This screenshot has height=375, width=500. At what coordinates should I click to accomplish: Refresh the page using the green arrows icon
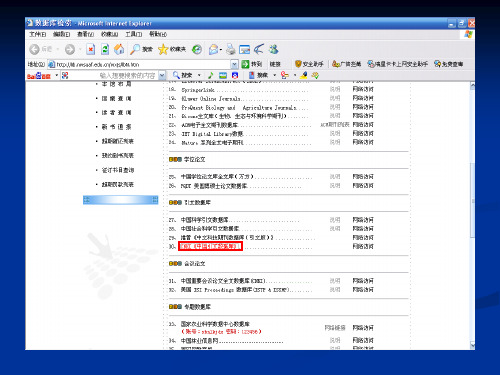105,49
